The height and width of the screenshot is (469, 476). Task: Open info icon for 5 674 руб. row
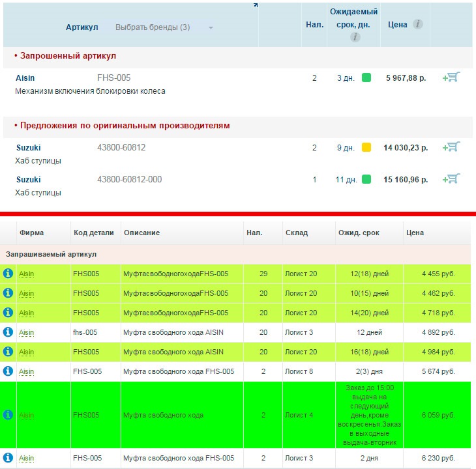[8, 371]
